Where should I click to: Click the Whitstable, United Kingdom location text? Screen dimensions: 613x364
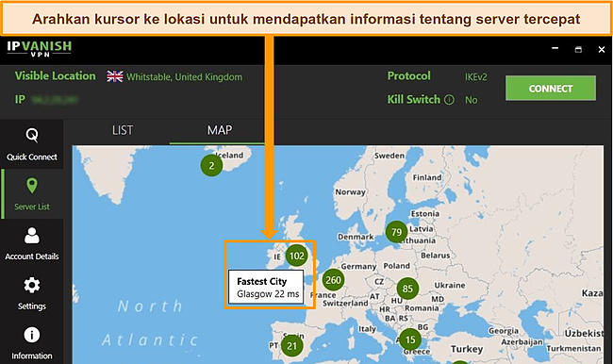184,77
